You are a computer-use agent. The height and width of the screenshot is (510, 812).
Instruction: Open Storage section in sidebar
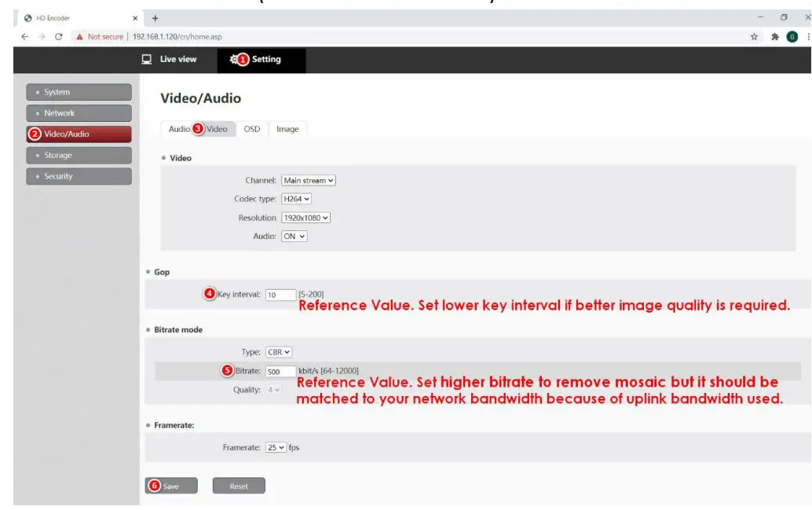(79, 155)
